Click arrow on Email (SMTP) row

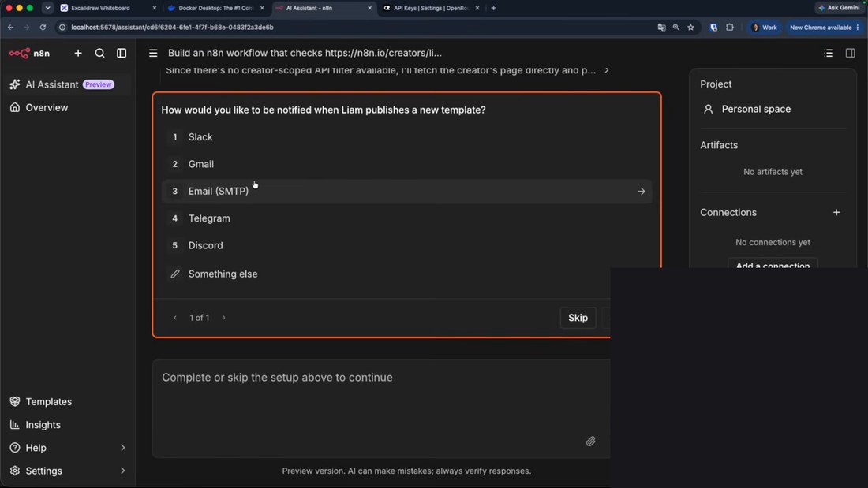(x=641, y=192)
